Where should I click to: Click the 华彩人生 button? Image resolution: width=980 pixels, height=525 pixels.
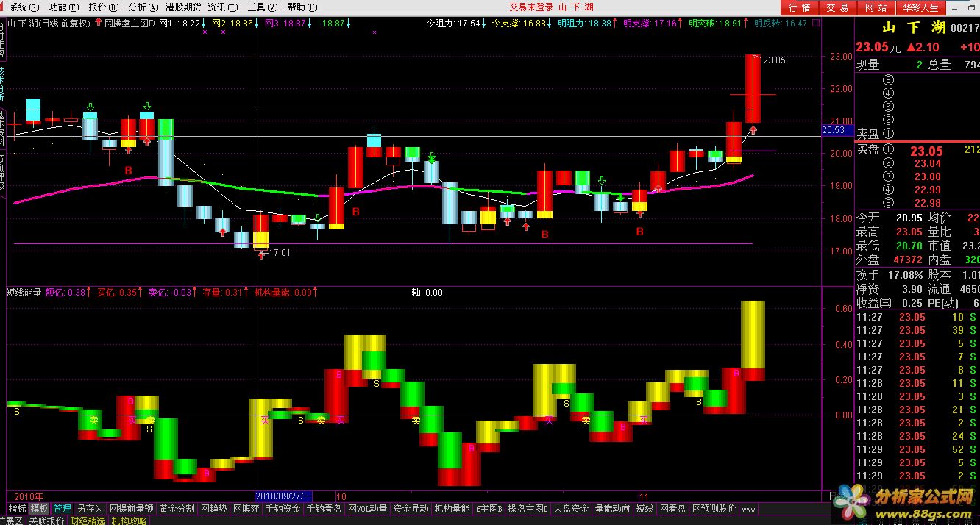point(921,7)
